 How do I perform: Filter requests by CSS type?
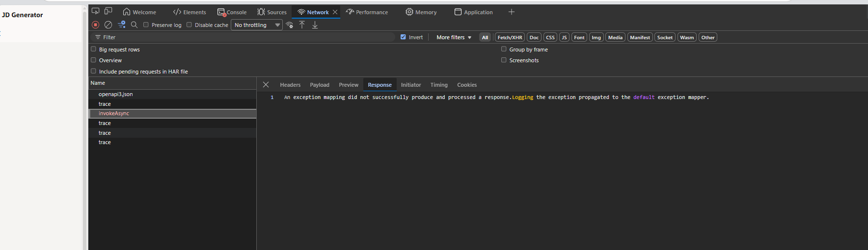550,37
